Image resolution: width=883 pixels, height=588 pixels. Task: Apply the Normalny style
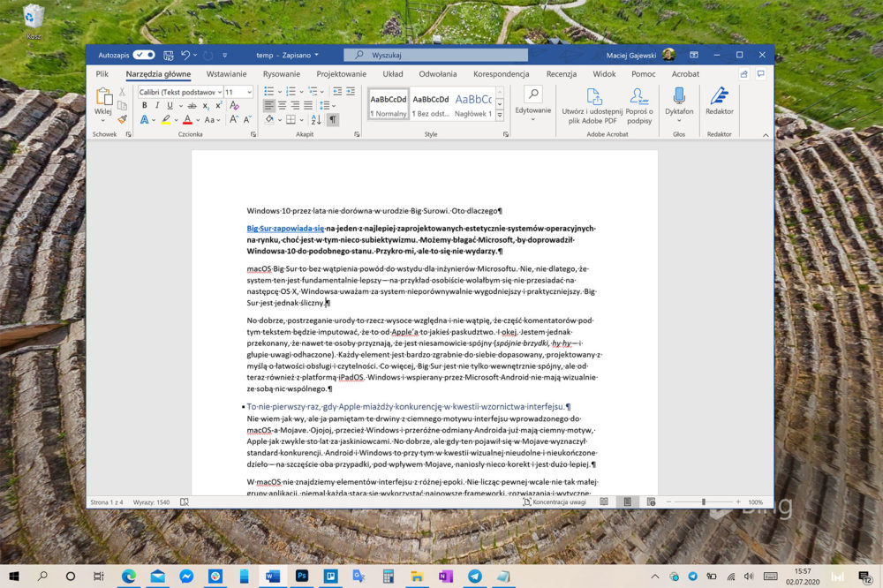click(x=388, y=104)
